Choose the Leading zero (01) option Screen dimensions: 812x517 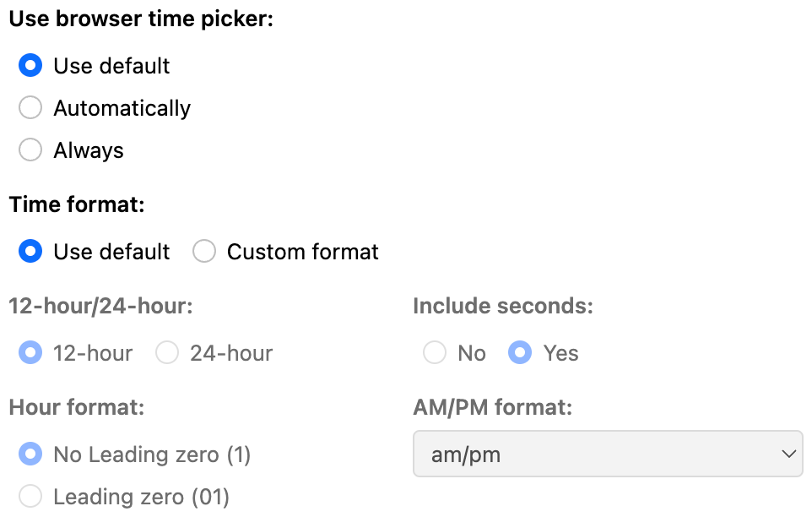point(30,497)
